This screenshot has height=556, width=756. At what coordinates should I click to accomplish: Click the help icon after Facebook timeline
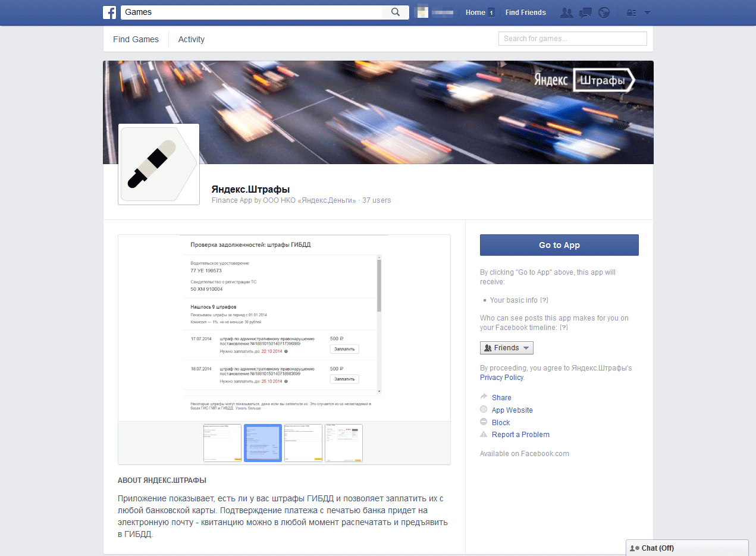pyautogui.click(x=564, y=328)
